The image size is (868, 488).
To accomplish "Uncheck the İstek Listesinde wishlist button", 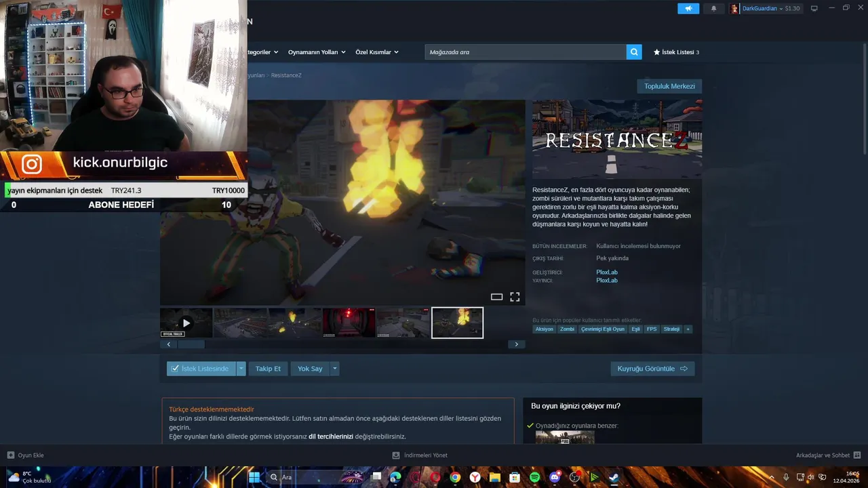I will pyautogui.click(x=201, y=369).
